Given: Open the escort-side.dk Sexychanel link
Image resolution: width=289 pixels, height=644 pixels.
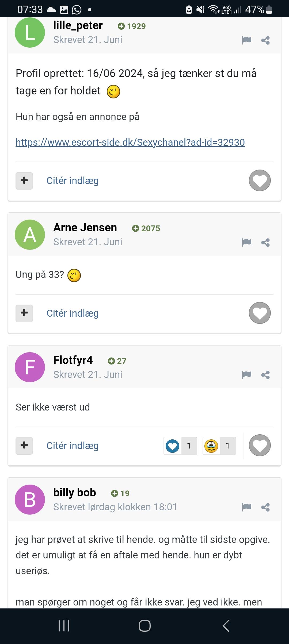Looking at the screenshot, I should click(x=130, y=142).
